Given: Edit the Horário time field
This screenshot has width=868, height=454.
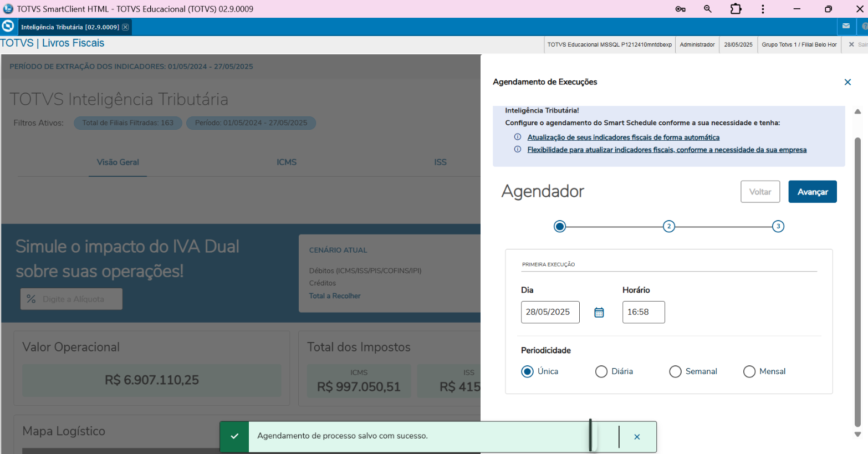Looking at the screenshot, I should (644, 312).
